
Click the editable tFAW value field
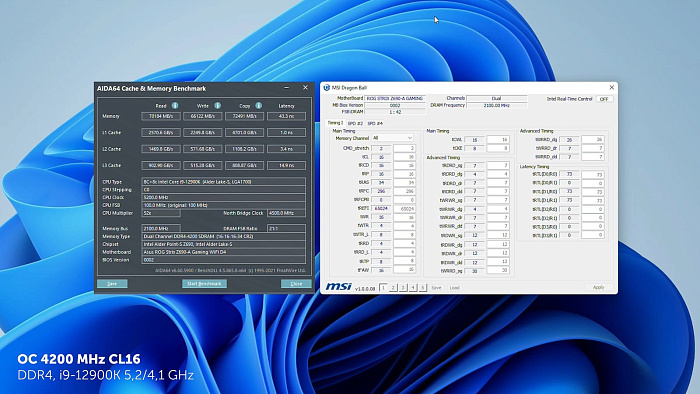404,270
